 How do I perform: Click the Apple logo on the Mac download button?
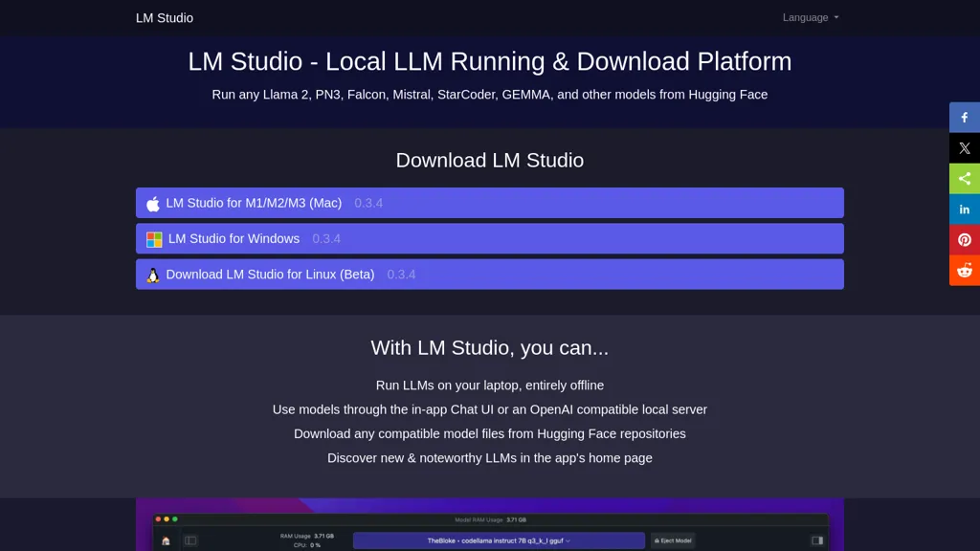(154, 203)
